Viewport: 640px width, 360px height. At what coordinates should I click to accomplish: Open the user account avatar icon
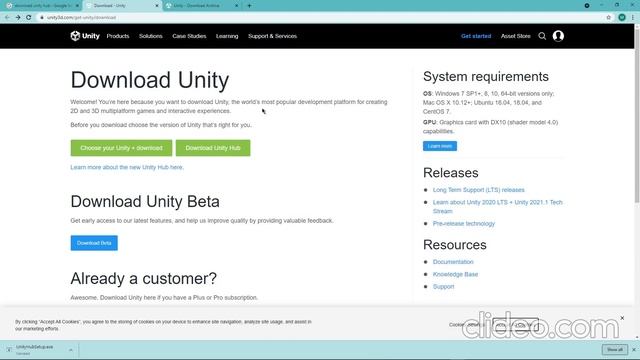coord(558,36)
